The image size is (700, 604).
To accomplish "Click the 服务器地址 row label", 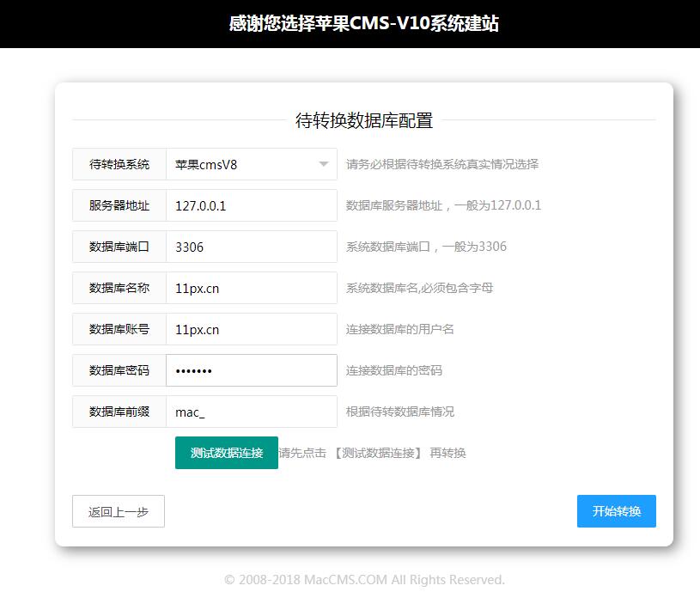I will [119, 205].
